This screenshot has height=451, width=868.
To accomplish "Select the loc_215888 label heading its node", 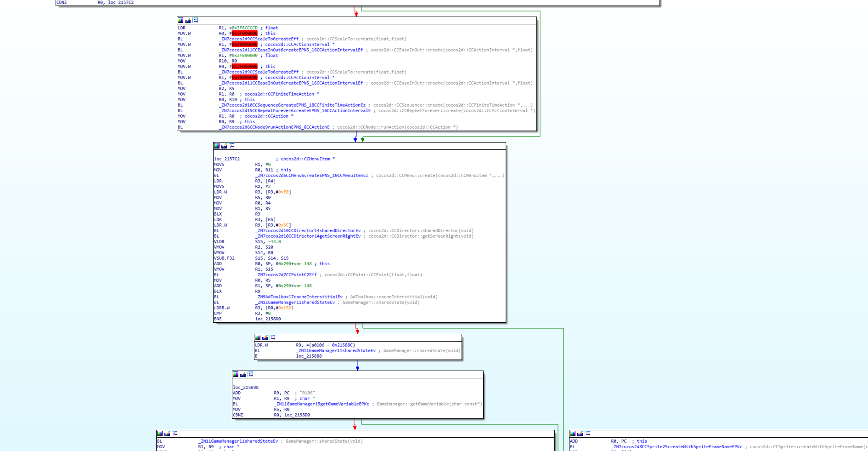I will 246,388.
